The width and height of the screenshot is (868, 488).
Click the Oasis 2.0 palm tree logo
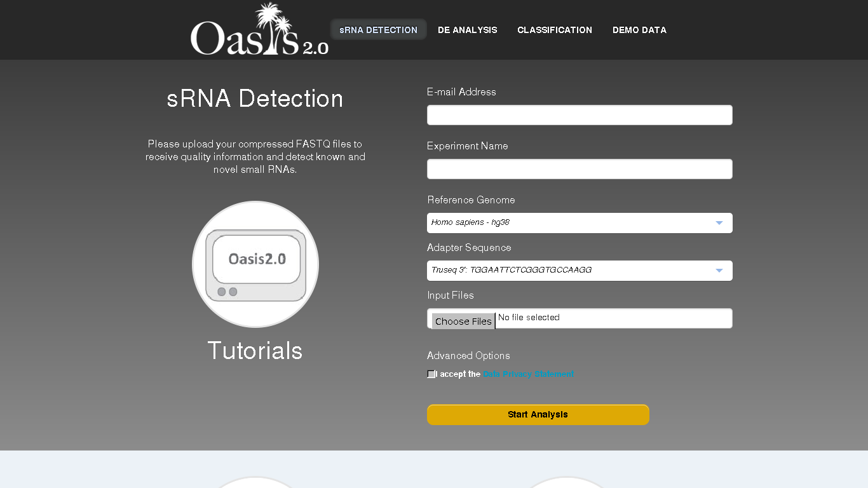259,30
